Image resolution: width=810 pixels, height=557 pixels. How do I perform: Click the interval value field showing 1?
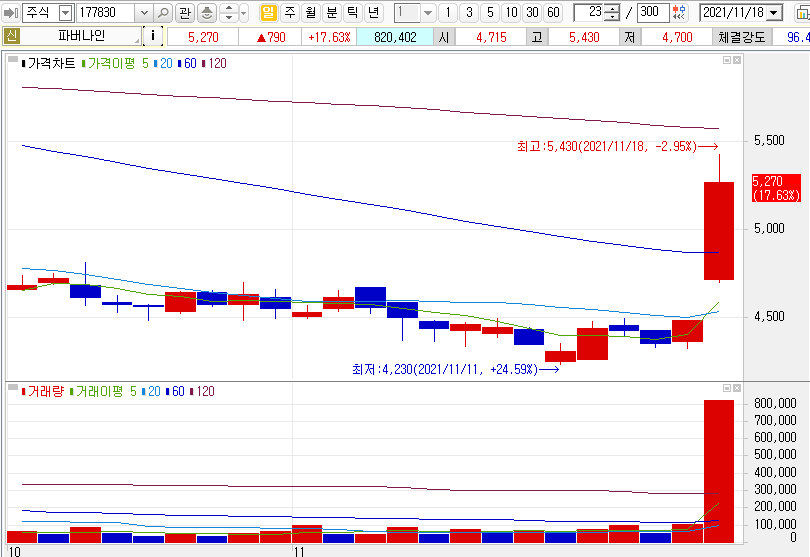tap(408, 12)
